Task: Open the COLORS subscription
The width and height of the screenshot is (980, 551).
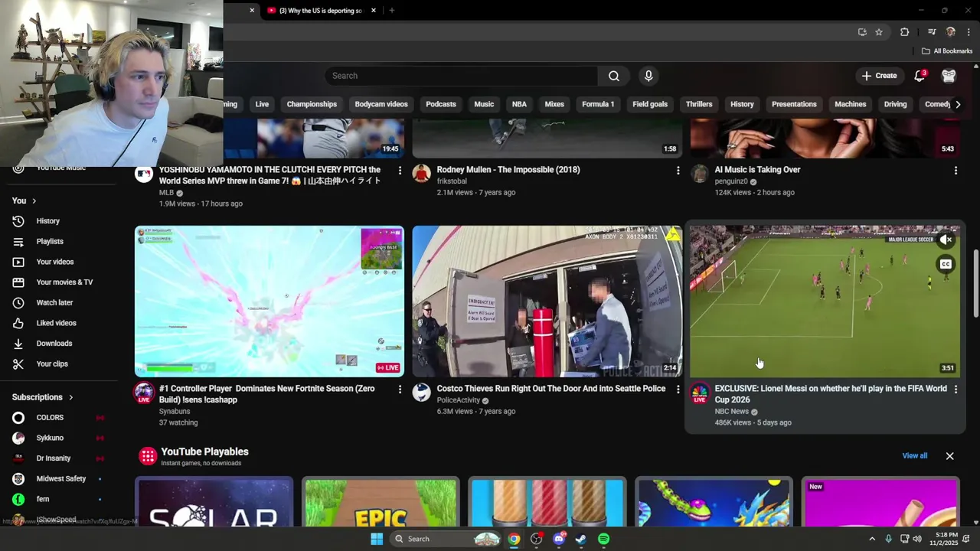Action: 58,418
